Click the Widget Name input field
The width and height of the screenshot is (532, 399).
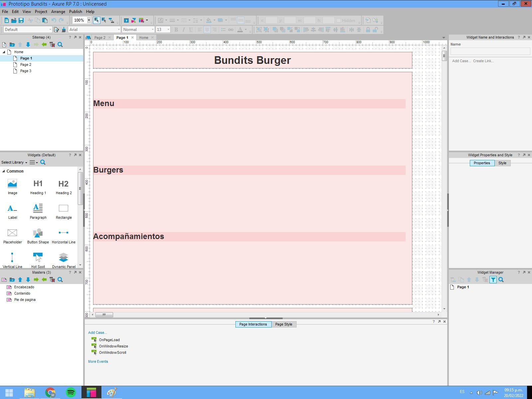(490, 51)
